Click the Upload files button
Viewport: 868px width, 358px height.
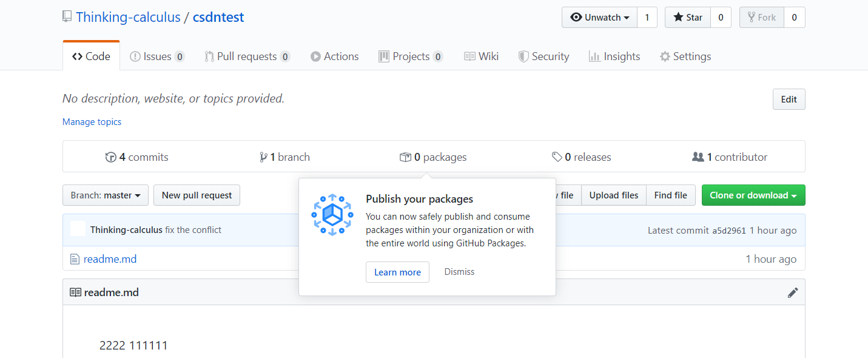pyautogui.click(x=614, y=195)
